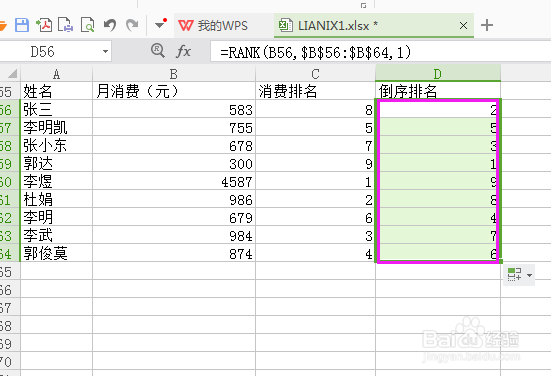Viewport: 551px width, 376px height.
Task: Export to PDF icon in toolbar
Action: pyautogui.click(x=44, y=25)
